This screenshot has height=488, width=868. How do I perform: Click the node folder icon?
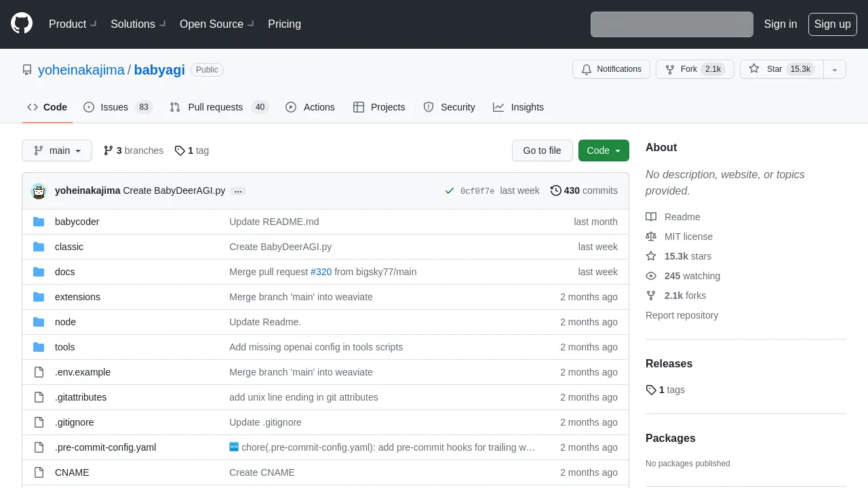click(x=39, y=322)
